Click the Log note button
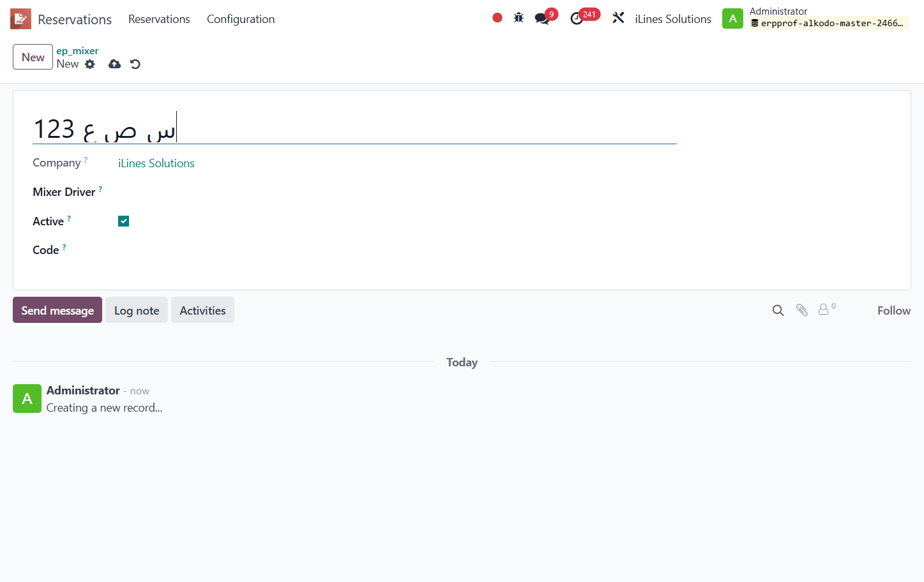The image size is (924, 582). pos(137,310)
